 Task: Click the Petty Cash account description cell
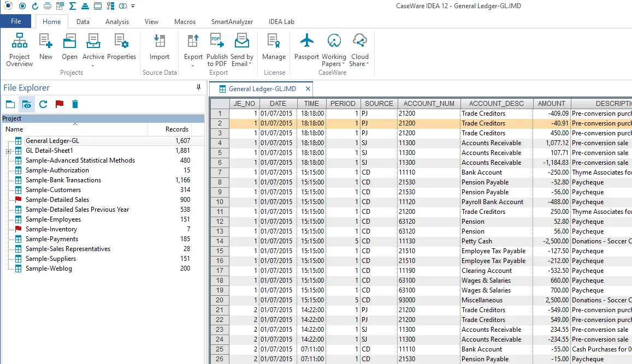click(496, 241)
